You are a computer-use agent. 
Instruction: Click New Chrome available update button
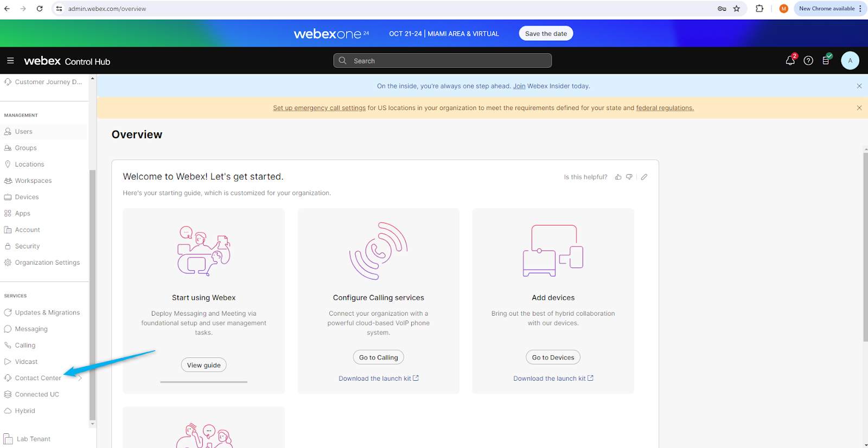830,9
